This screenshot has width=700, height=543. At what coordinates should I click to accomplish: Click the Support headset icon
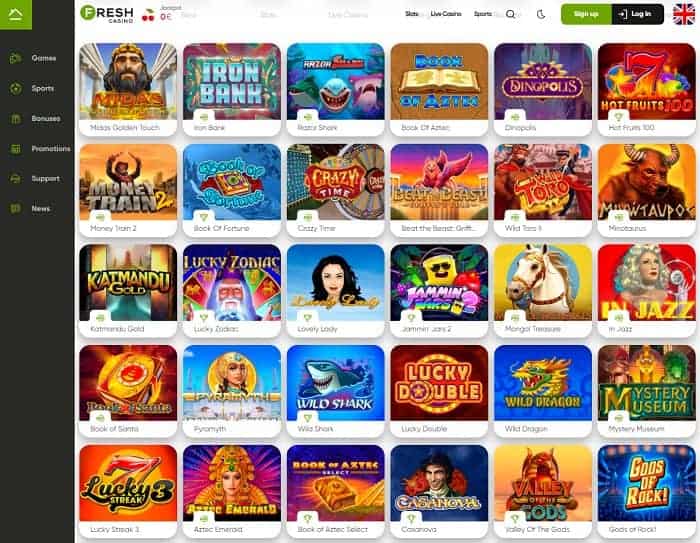click(16, 179)
